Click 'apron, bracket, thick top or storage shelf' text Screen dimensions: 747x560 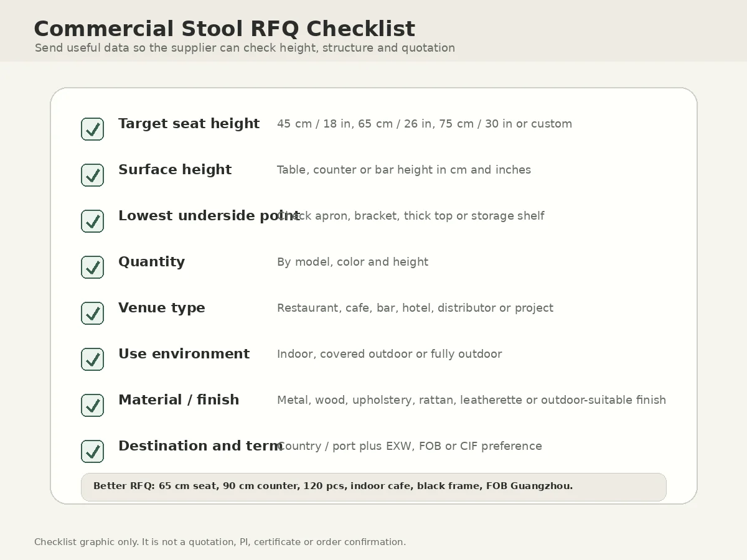pyautogui.click(x=430, y=216)
